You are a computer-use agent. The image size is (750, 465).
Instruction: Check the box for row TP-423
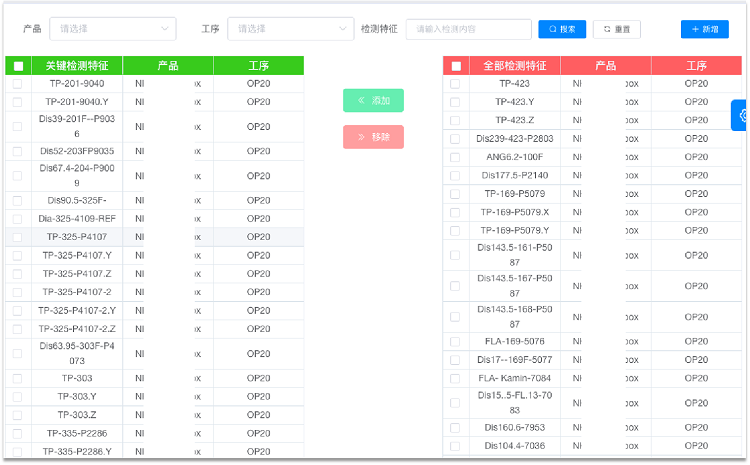tap(455, 84)
